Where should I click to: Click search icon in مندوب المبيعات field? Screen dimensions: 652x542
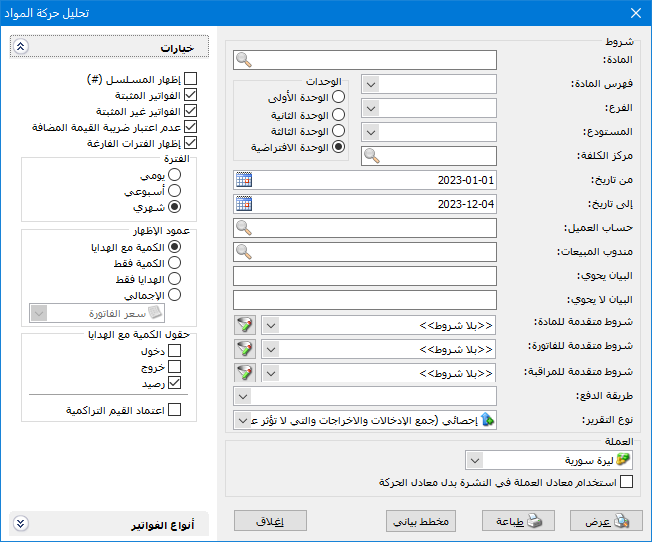pos(244,252)
